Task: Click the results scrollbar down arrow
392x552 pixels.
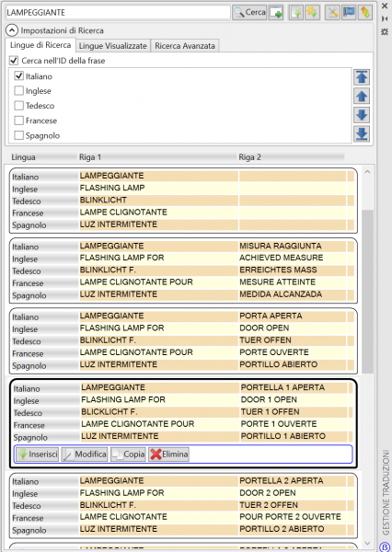Action: coord(367,543)
